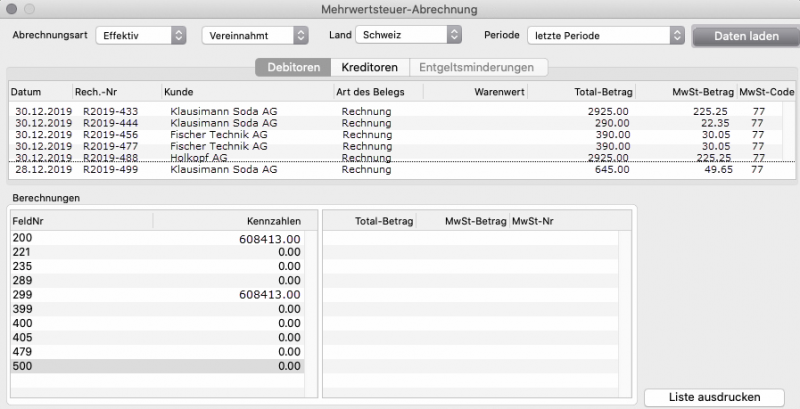Expand the Land dropdown showing Schweiz

408,35
